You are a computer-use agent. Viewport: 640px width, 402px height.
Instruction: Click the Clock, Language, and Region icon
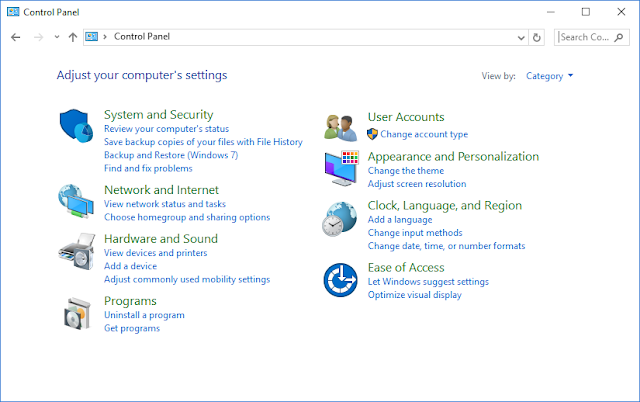341,219
